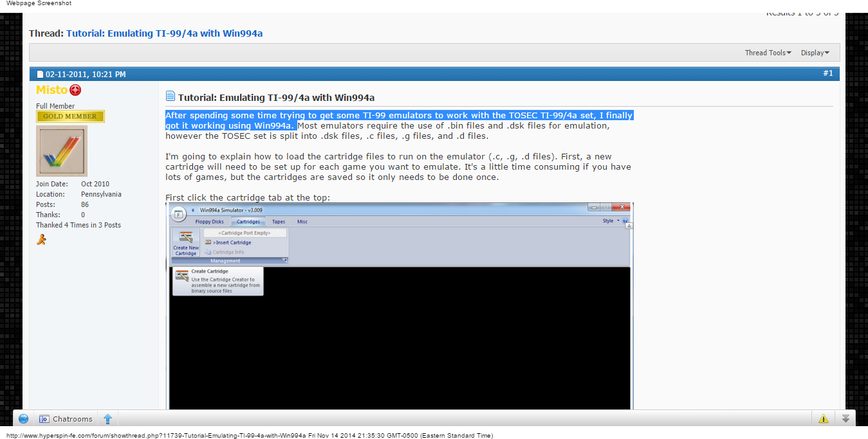Open the Thread Tools dropdown
The height and width of the screenshot is (439, 868).
click(x=768, y=53)
